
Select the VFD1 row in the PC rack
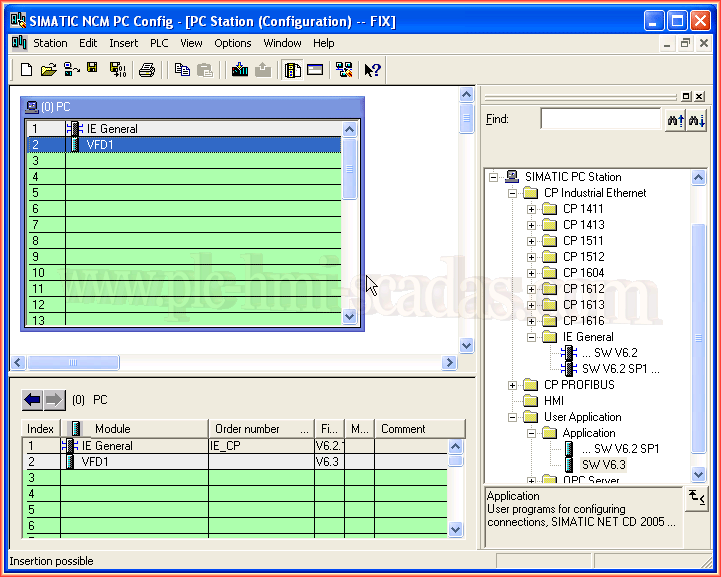coord(200,145)
